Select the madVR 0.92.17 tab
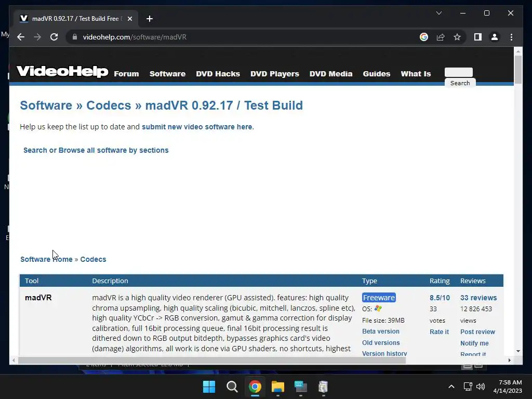 point(75,19)
